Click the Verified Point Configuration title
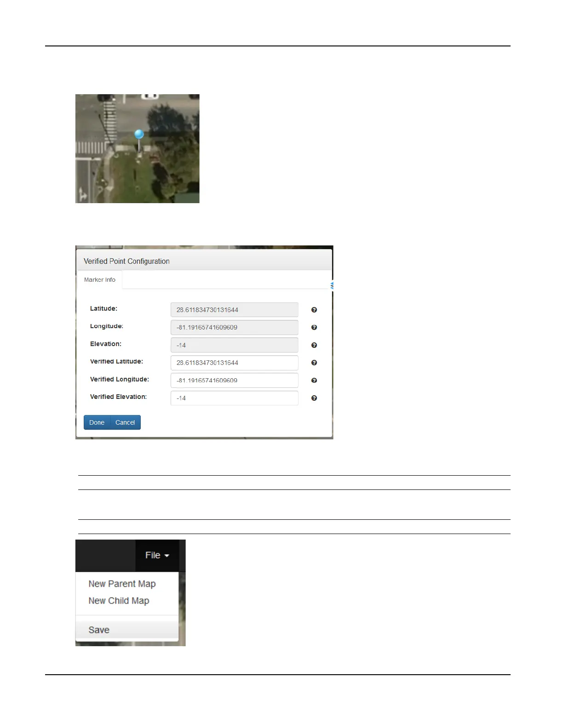Viewport: 563px width, 728px height. [126, 261]
